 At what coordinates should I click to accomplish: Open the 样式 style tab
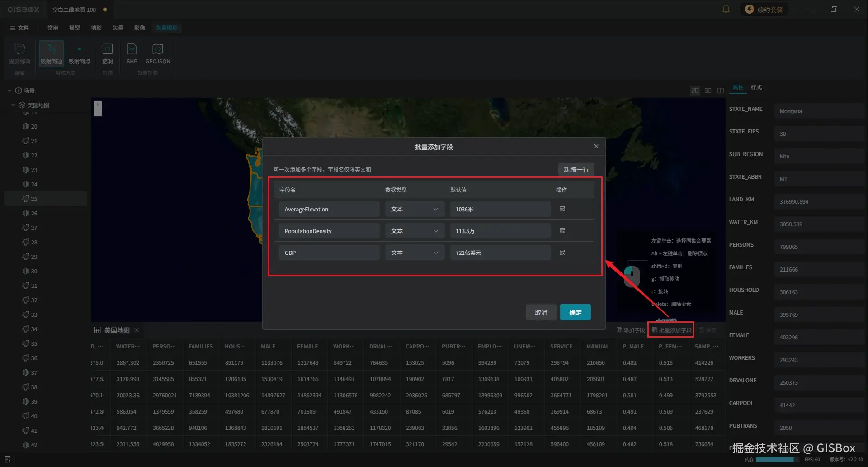[x=756, y=87]
